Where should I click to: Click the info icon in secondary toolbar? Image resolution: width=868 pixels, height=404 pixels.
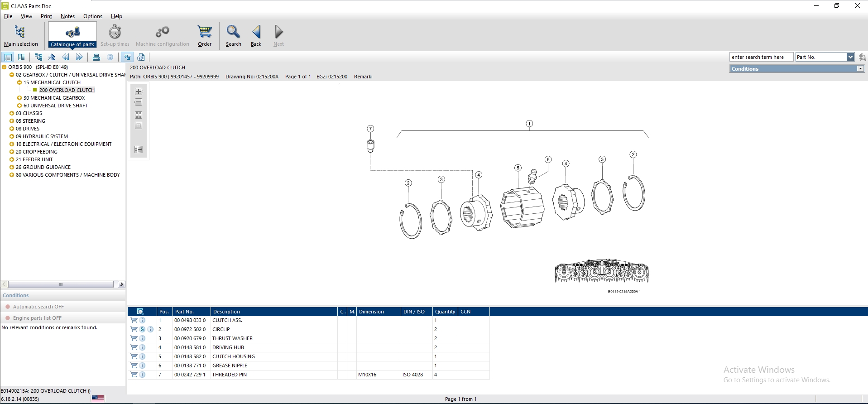coord(110,57)
